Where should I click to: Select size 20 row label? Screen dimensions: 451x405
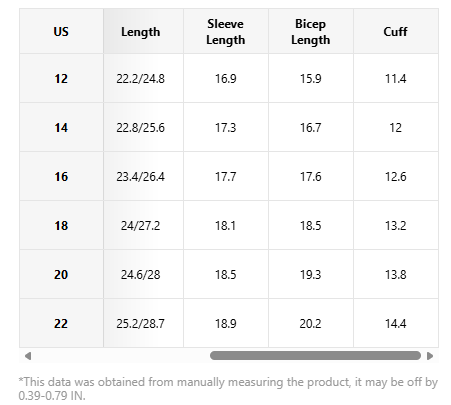[x=61, y=274]
